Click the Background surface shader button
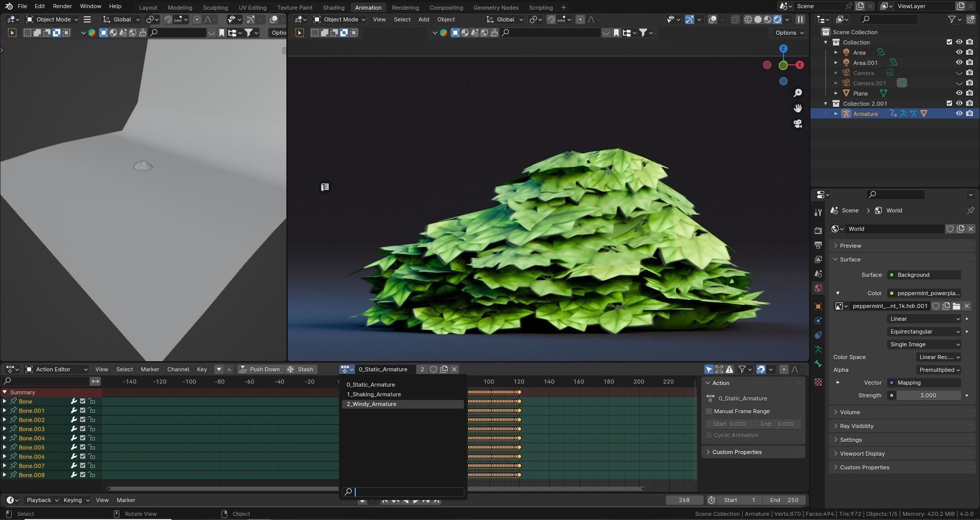Screen dimensions: 980x520 pyautogui.click(x=924, y=275)
